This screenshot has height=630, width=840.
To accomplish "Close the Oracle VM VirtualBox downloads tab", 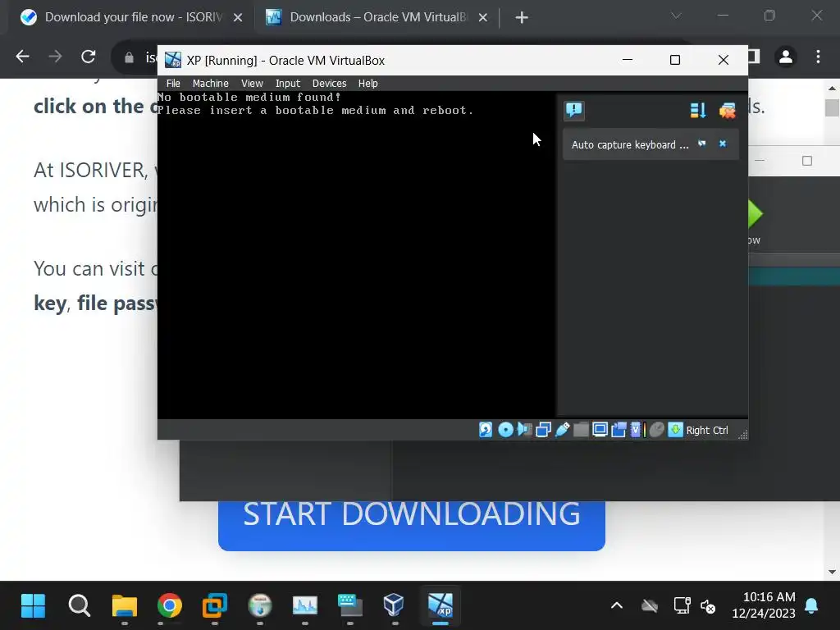I will click(482, 18).
